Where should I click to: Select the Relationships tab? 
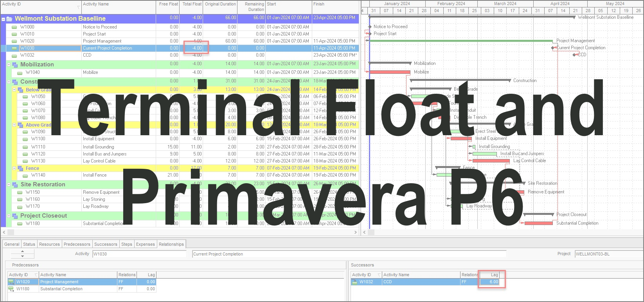click(171, 244)
